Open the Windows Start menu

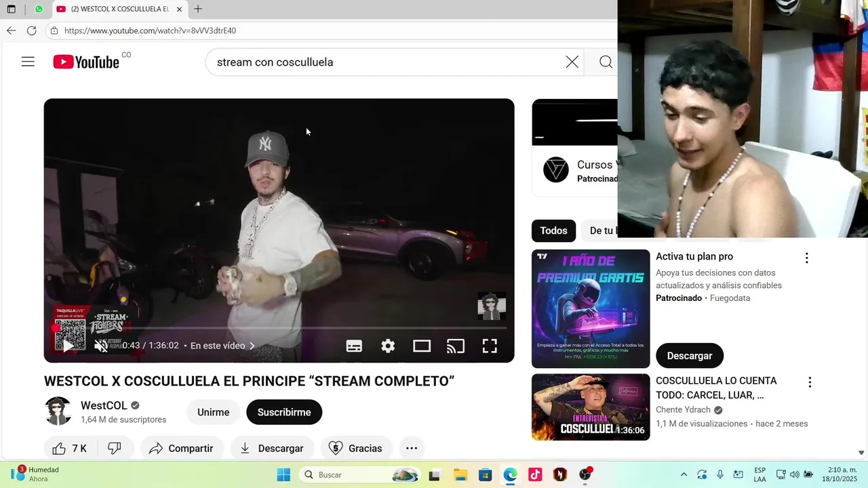[x=283, y=474]
